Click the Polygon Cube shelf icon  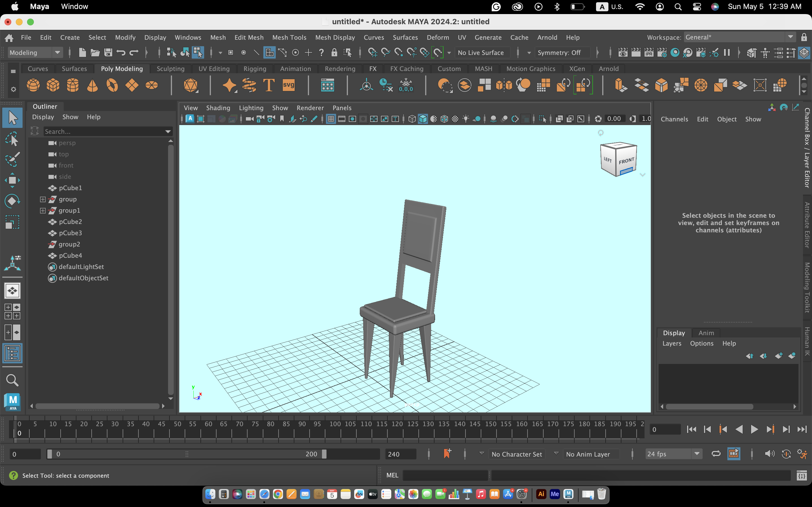click(x=53, y=85)
